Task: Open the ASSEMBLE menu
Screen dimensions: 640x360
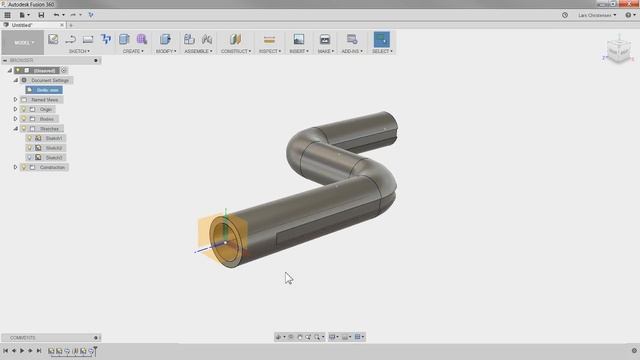Action: point(198,51)
